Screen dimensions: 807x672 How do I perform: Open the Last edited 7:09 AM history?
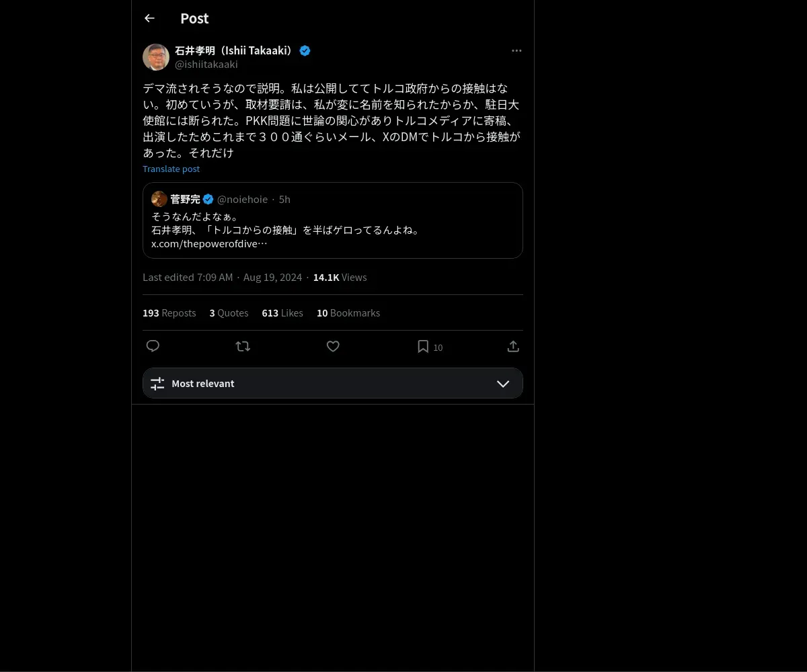coord(188,277)
